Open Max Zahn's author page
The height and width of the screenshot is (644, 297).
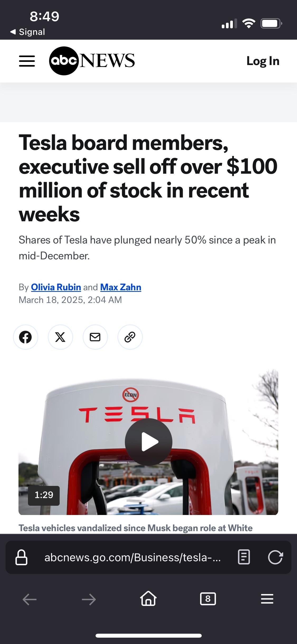(121, 287)
